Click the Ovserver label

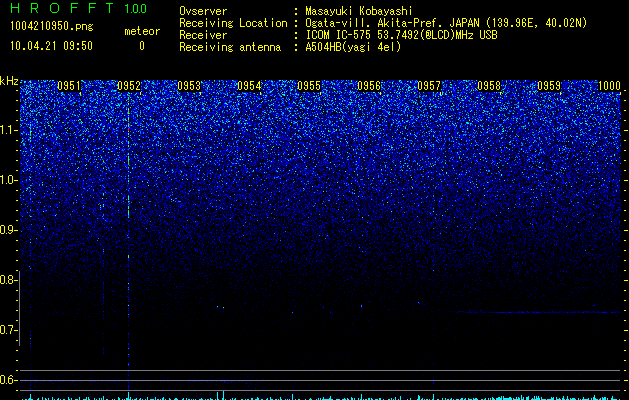(203, 11)
